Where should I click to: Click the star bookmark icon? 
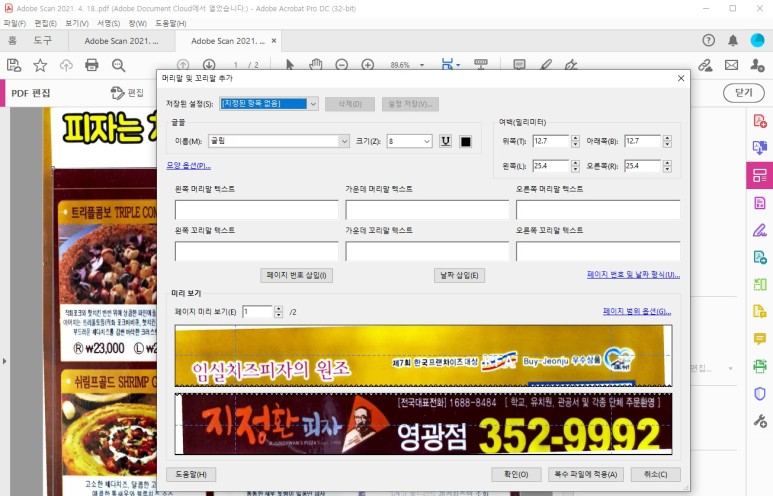40,65
